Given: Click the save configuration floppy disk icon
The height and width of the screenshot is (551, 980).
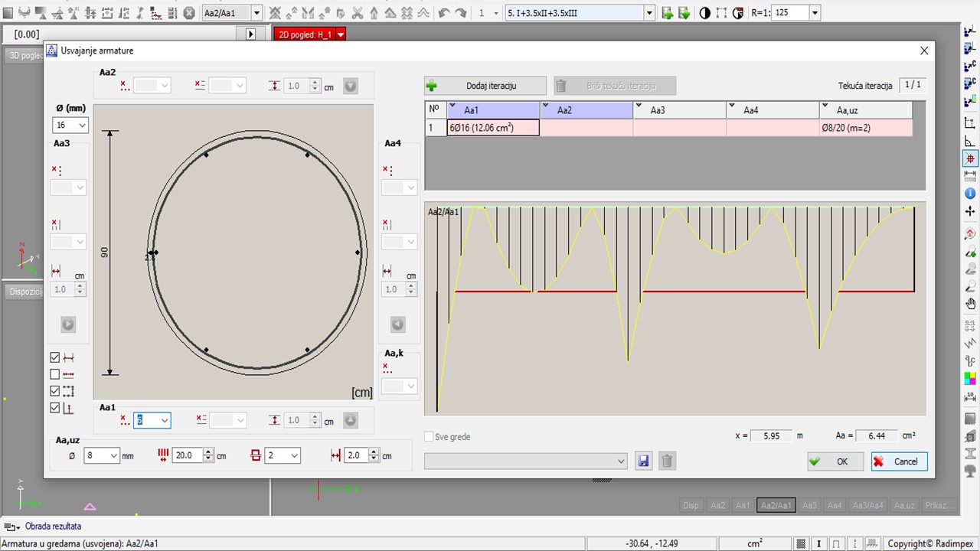Looking at the screenshot, I should [643, 461].
